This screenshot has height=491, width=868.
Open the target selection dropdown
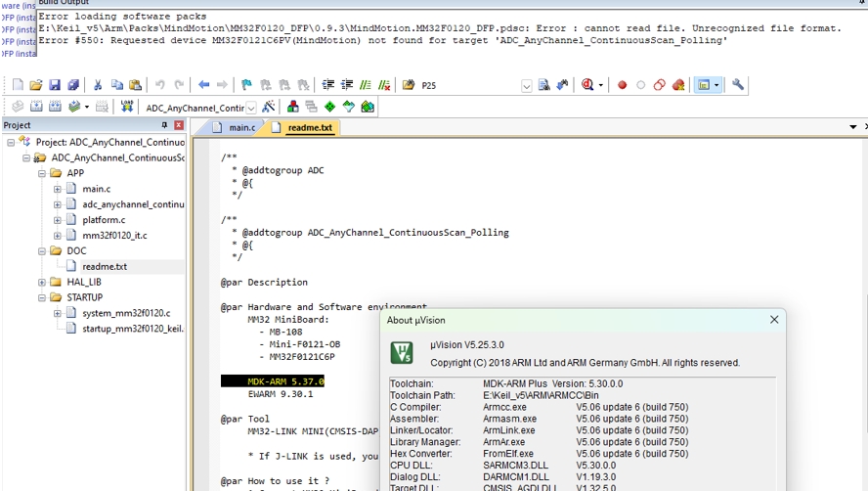[x=251, y=108]
